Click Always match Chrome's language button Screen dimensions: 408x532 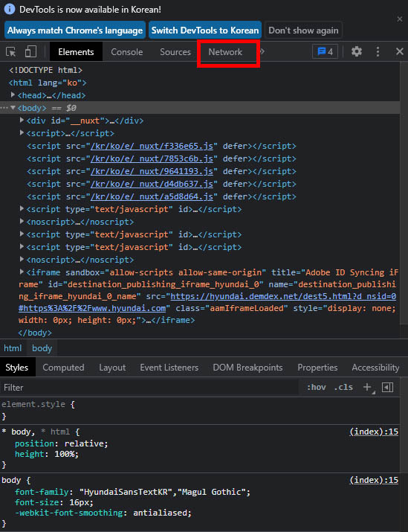point(75,31)
